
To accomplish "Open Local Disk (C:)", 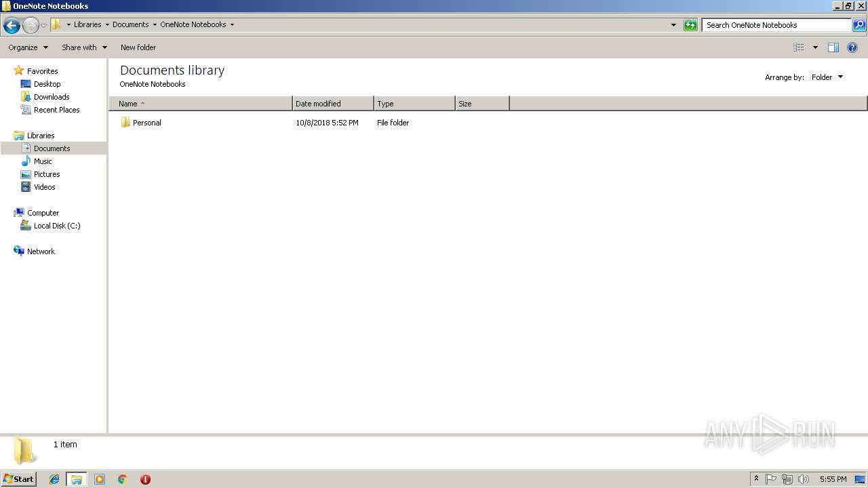I will [57, 226].
